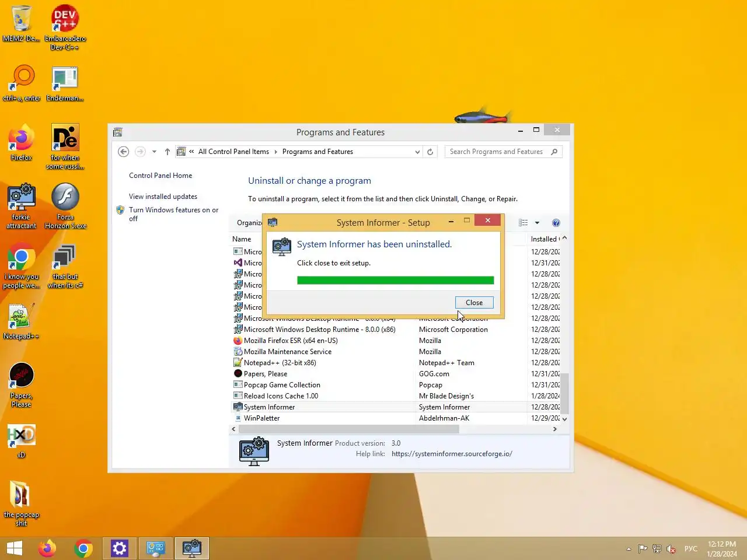Expand the address bar history dropdown
747x560 pixels.
[x=417, y=152]
